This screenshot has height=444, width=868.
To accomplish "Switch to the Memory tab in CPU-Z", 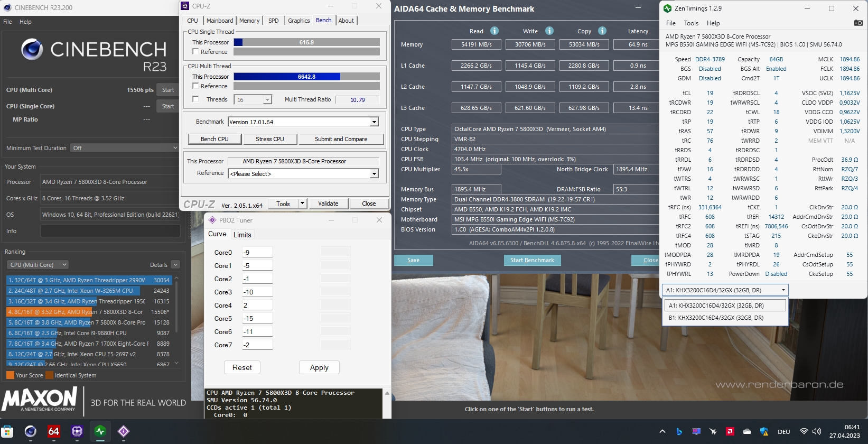I will pyautogui.click(x=249, y=21).
